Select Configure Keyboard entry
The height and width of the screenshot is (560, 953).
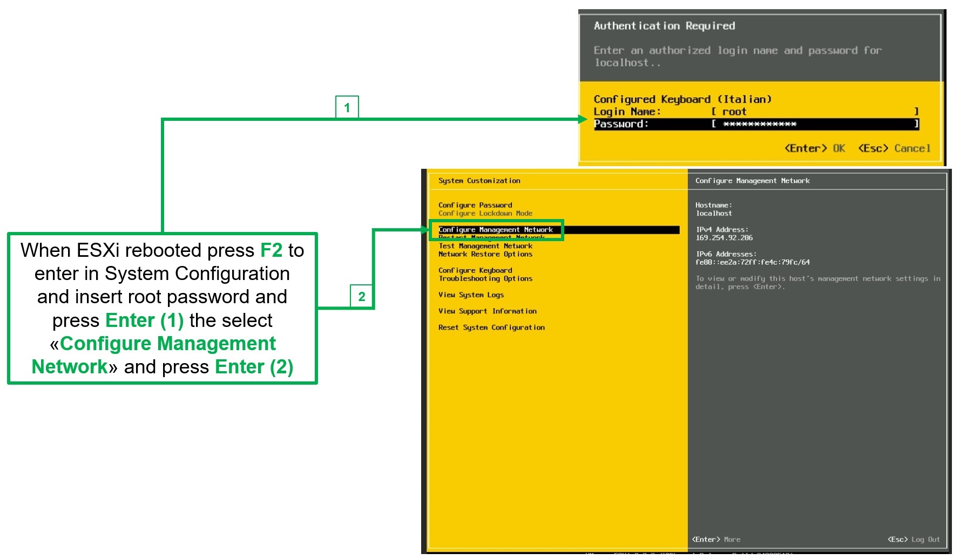pyautogui.click(x=475, y=270)
